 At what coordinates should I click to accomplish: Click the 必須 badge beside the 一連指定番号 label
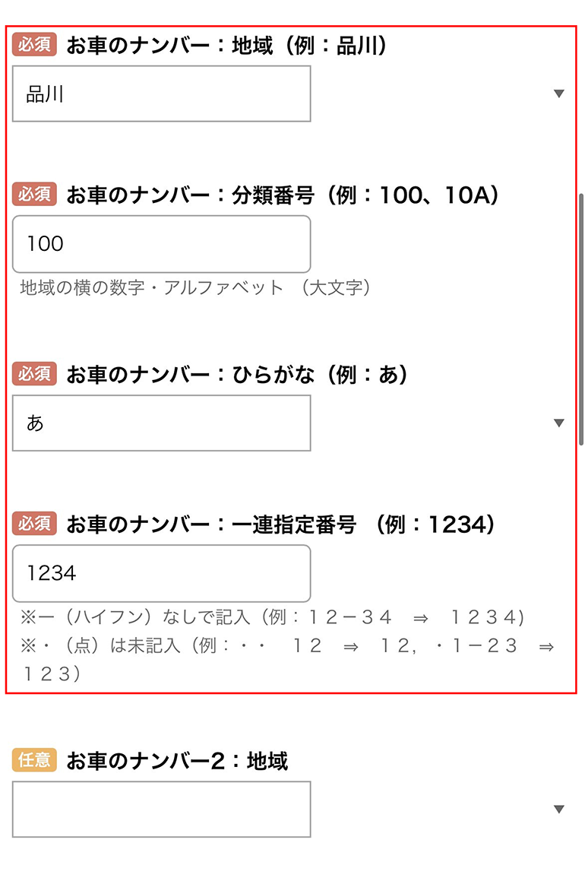[34, 524]
